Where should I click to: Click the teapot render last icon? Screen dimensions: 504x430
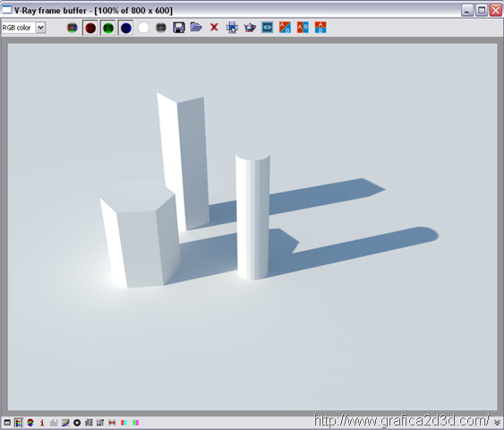250,28
